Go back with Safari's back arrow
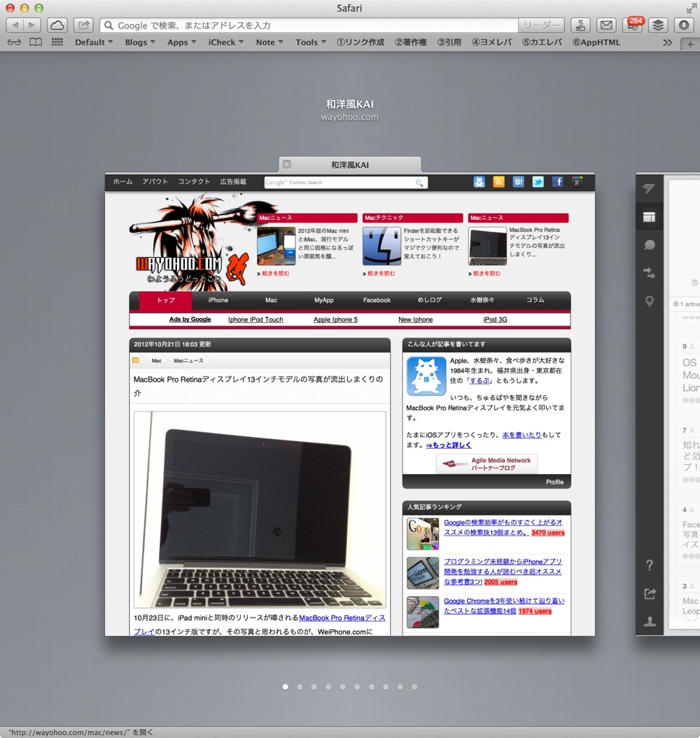 tap(15, 25)
